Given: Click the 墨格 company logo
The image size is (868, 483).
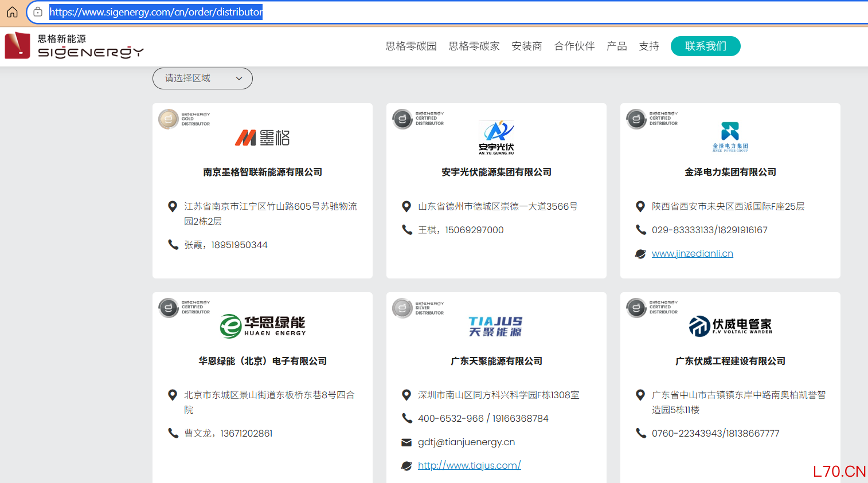Looking at the screenshot, I should pos(262,137).
